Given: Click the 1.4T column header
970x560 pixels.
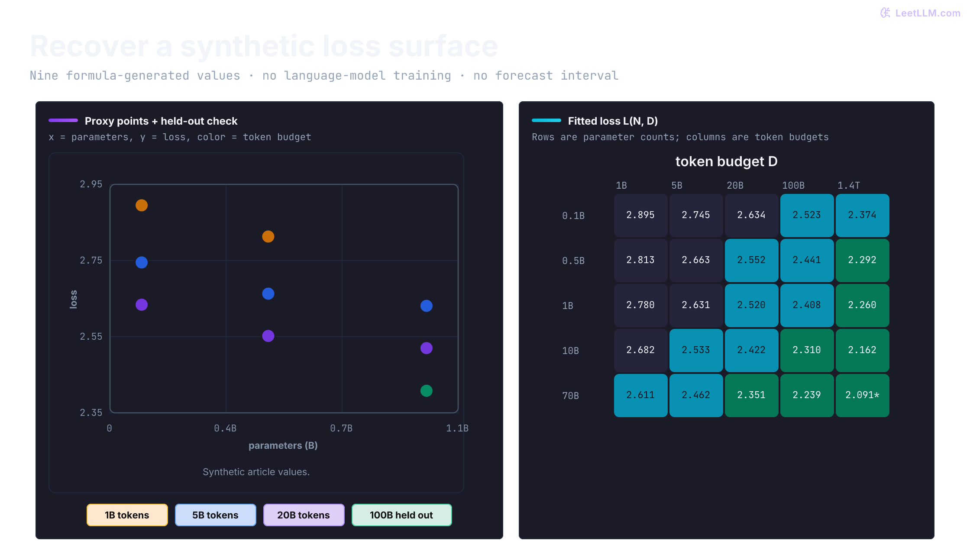Looking at the screenshot, I should (x=849, y=185).
